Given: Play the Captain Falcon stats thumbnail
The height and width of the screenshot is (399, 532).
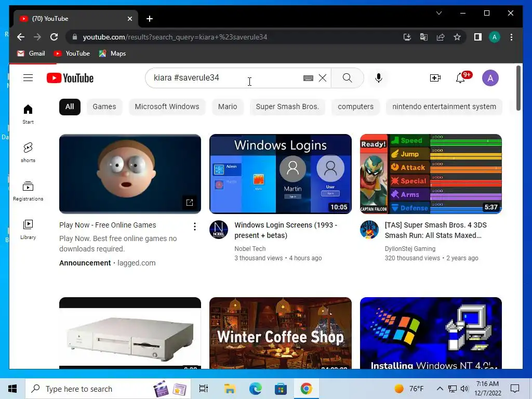Looking at the screenshot, I should coord(431,174).
